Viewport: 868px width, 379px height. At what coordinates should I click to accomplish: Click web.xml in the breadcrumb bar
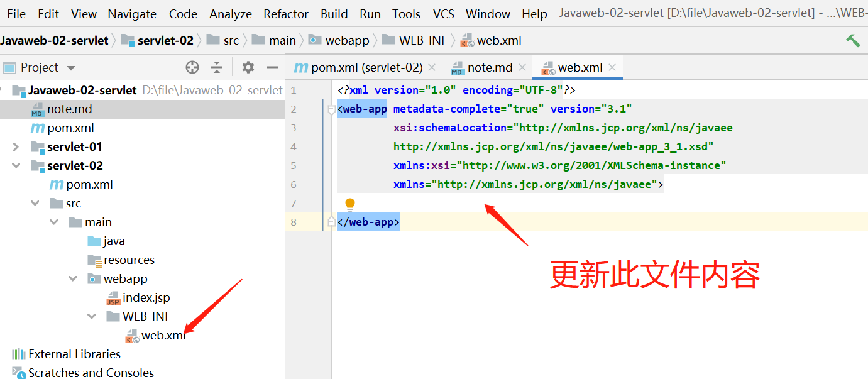491,40
